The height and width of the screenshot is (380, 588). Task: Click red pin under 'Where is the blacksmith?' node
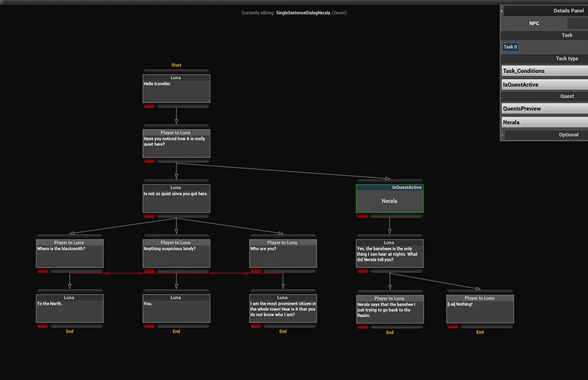pos(43,271)
